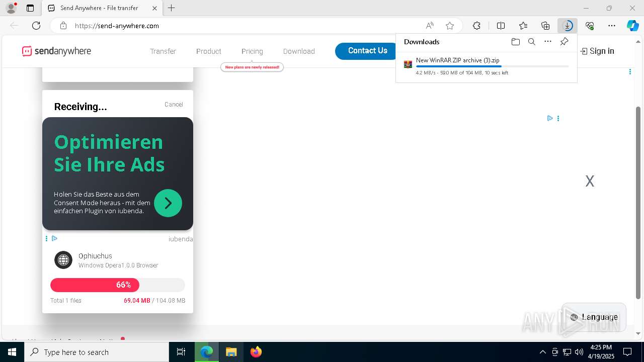Open the tab actions menu icon
Viewport: 644px width, 362px height.
point(30,8)
